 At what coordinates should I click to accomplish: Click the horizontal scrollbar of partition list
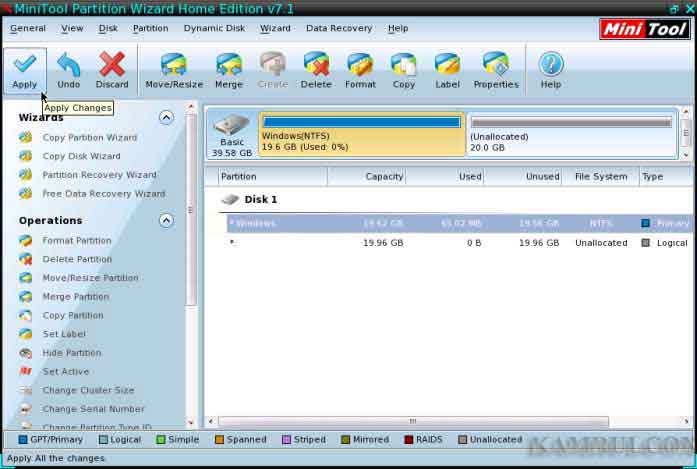pos(413,421)
